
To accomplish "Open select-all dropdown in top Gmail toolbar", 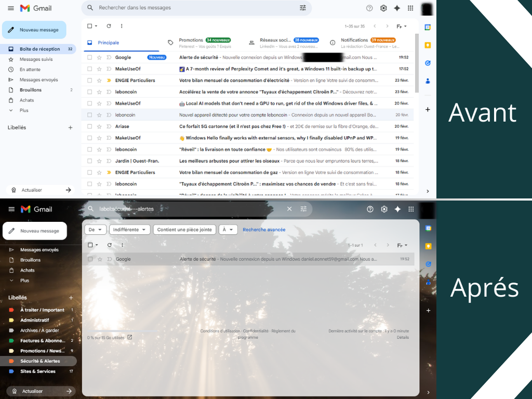I will coord(96,26).
